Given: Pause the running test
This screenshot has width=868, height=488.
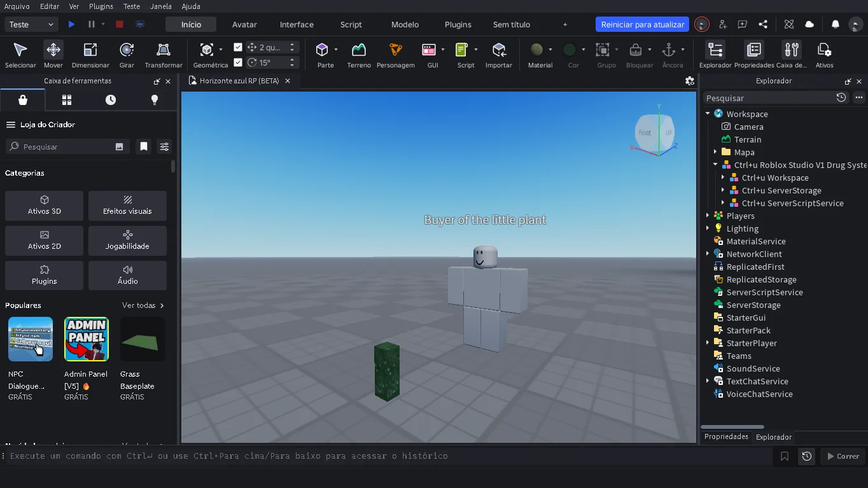Looking at the screenshot, I should click(91, 24).
